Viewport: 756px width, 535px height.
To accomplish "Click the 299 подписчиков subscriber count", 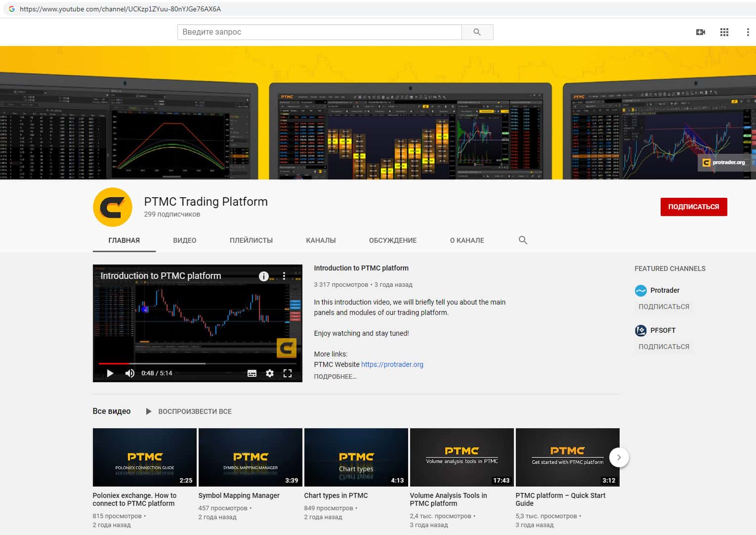I will (x=172, y=215).
